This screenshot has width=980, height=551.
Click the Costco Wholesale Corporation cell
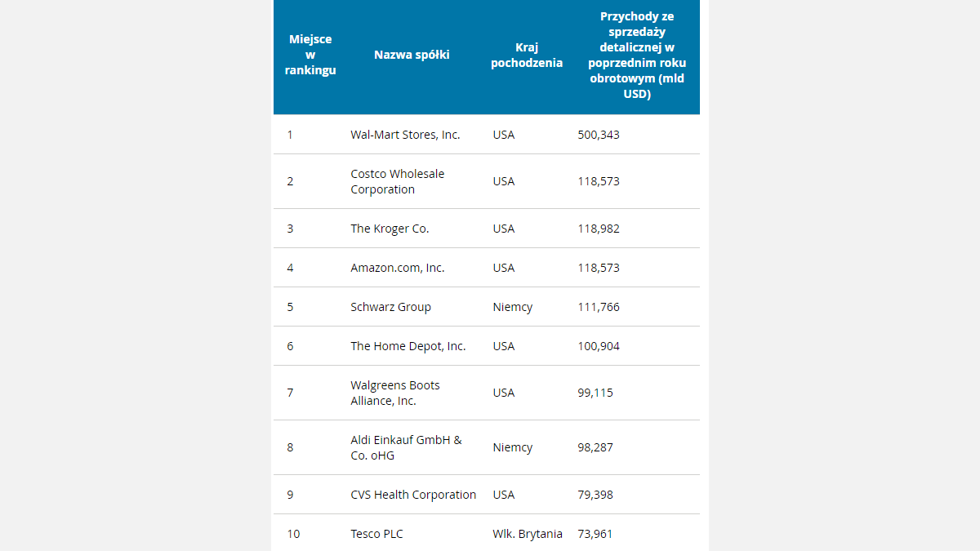coord(398,181)
